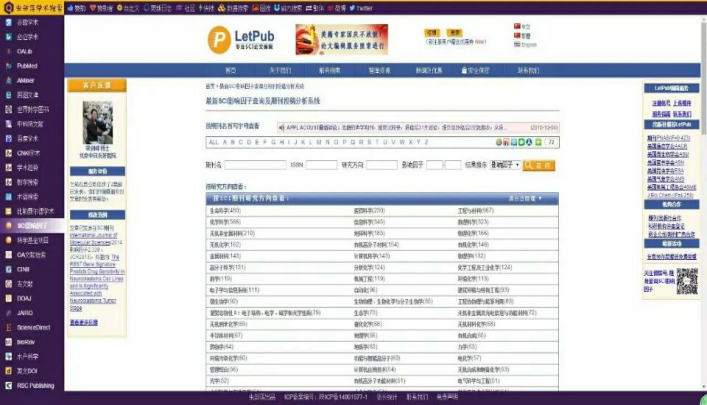The width and height of the screenshot is (707, 405).
Task: Open 英文DOI in the sidebar
Action: pyautogui.click(x=27, y=371)
